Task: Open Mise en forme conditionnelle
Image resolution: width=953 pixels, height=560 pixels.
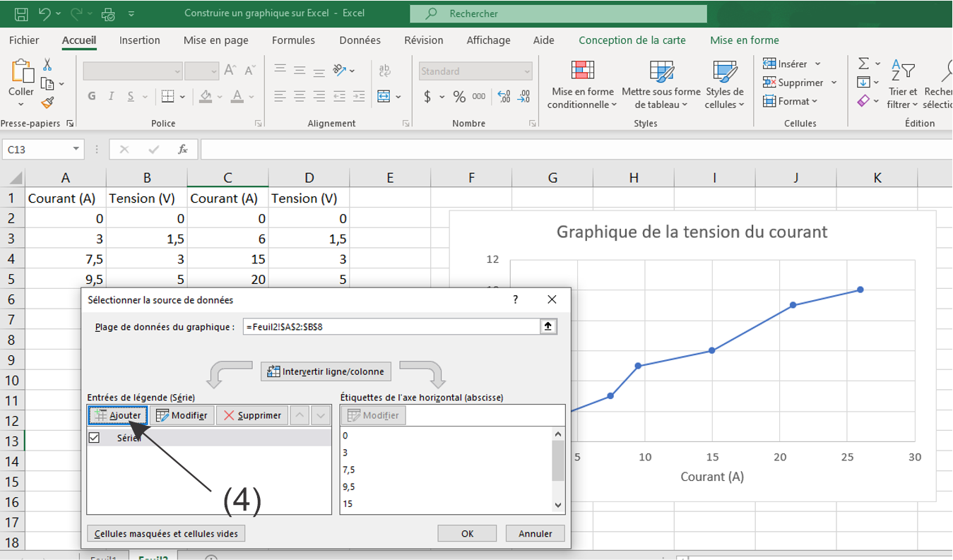Action: coord(582,85)
